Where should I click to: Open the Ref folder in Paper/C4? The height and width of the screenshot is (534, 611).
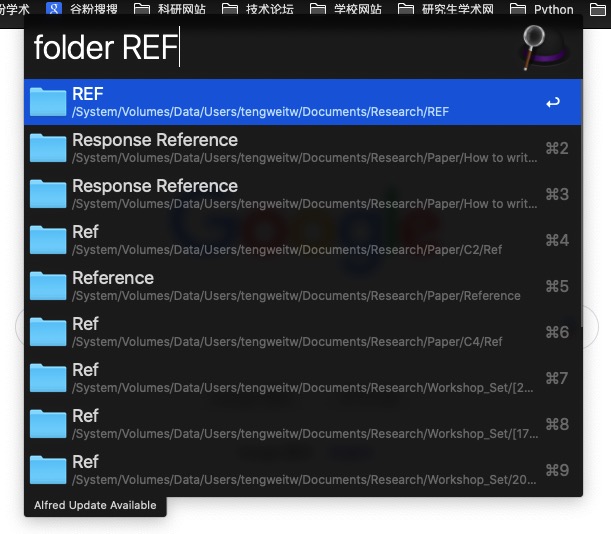coord(303,332)
